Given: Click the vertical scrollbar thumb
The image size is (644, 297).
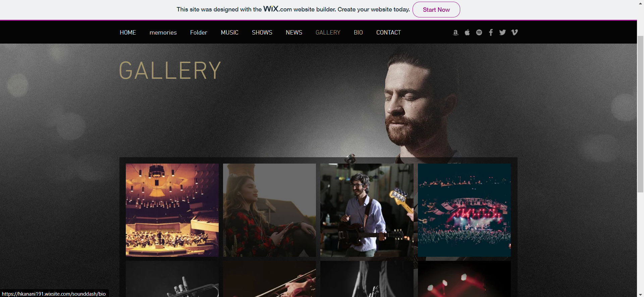Looking at the screenshot, I should click(640, 114).
